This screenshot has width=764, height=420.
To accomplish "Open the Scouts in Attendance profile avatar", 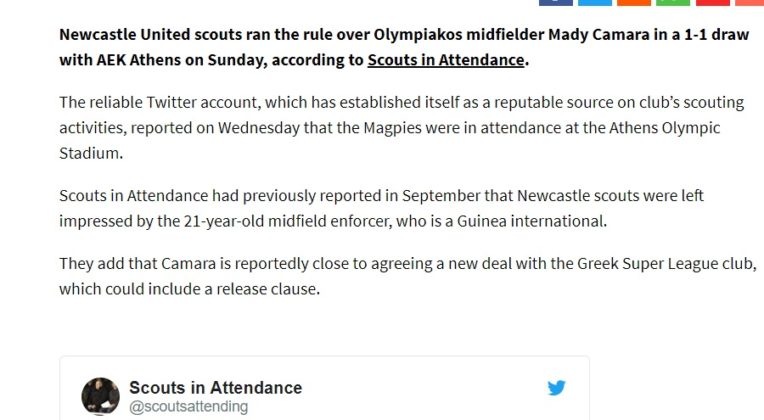I will (101, 396).
